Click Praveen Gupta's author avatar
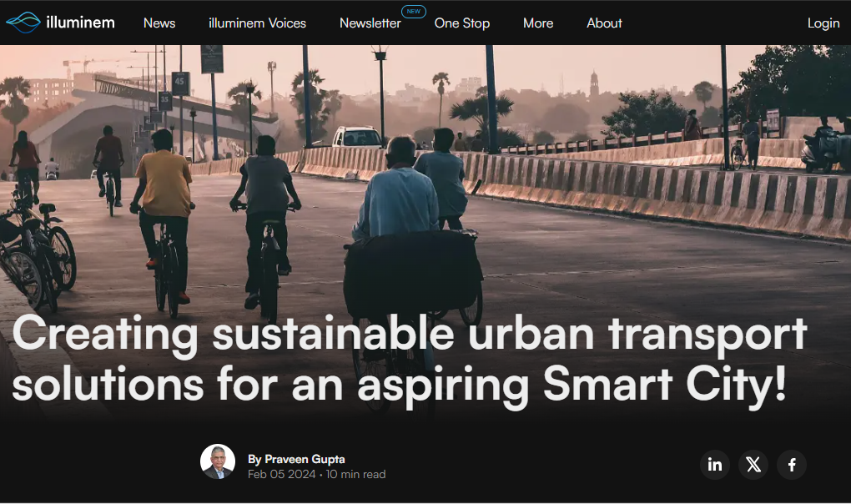The width and height of the screenshot is (851, 504). (218, 461)
